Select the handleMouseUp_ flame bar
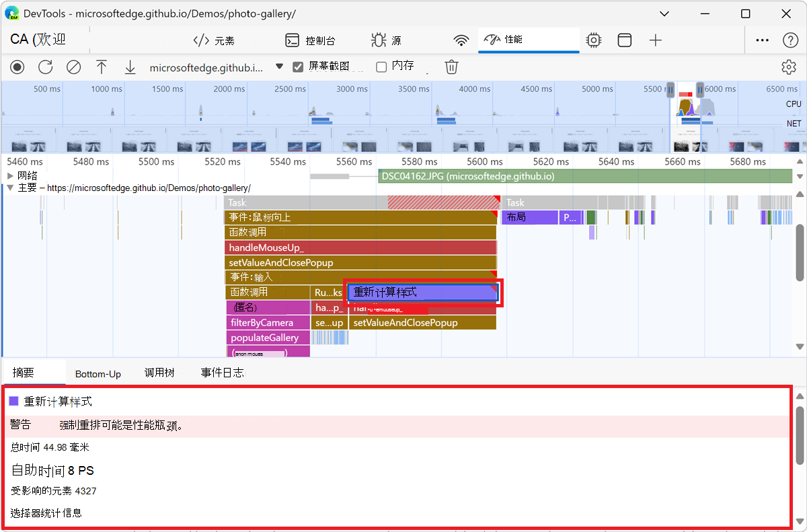The width and height of the screenshot is (807, 532). [x=360, y=248]
